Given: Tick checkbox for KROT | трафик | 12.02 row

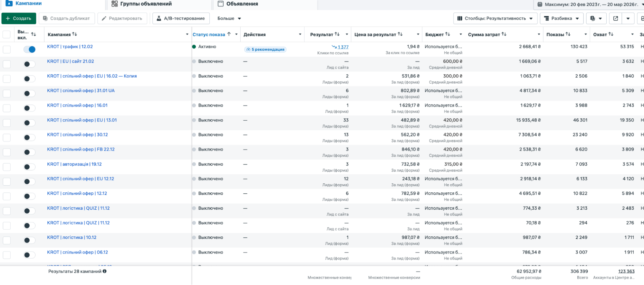Looking at the screenshot, I should (x=6, y=49).
